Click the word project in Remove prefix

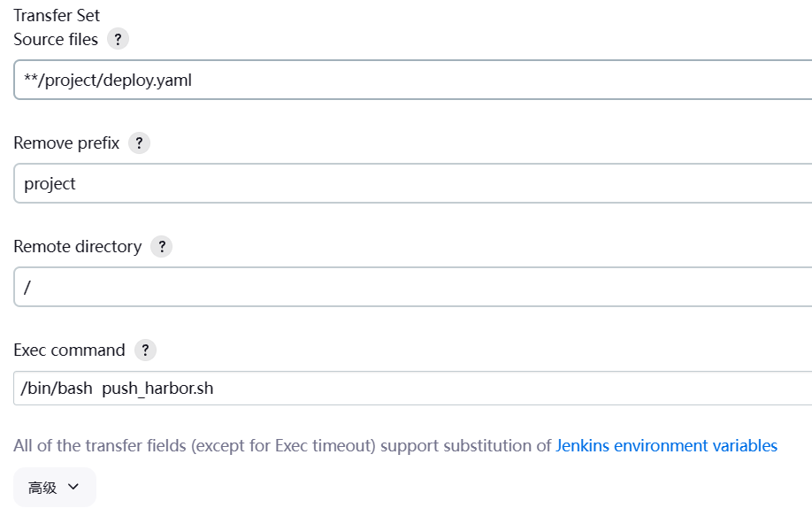[x=50, y=183]
